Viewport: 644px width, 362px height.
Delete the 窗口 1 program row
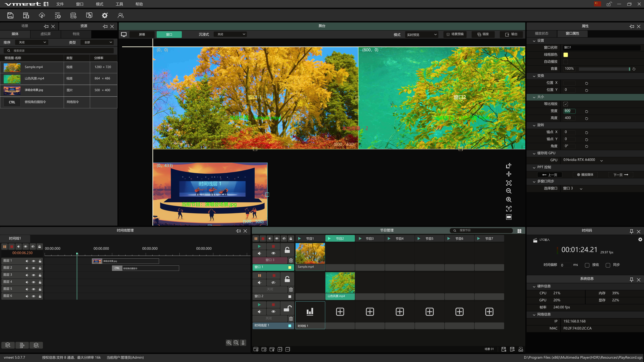click(291, 260)
